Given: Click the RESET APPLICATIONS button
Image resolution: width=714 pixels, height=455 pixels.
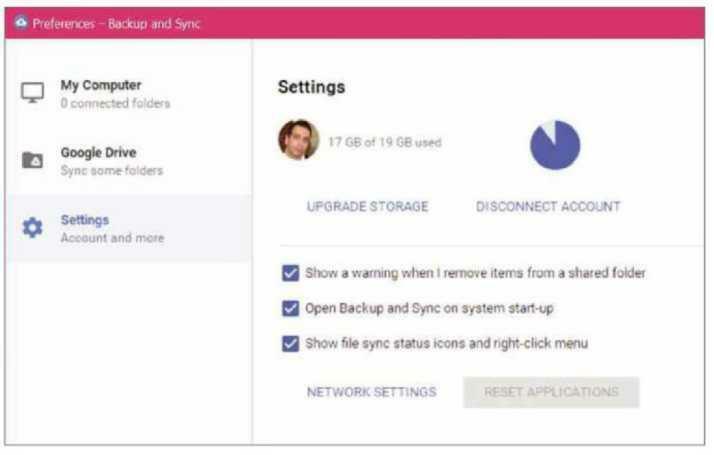Looking at the screenshot, I should [551, 392].
